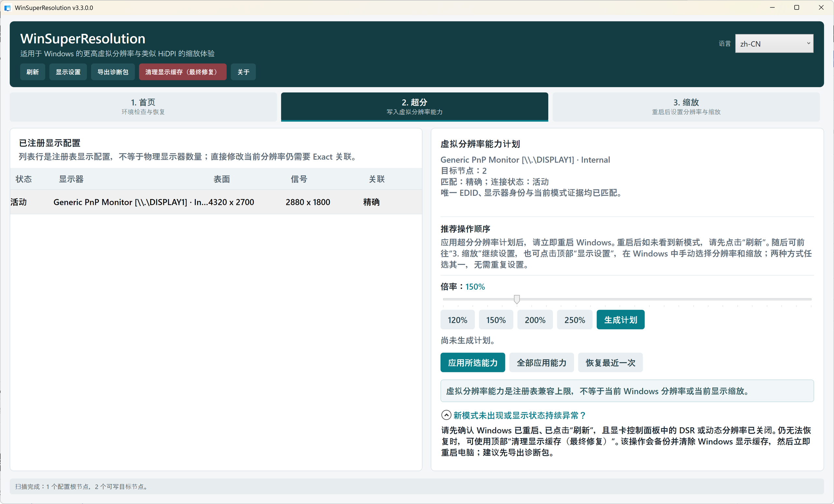Click the 显示器 column header
834x504 pixels.
click(71, 179)
